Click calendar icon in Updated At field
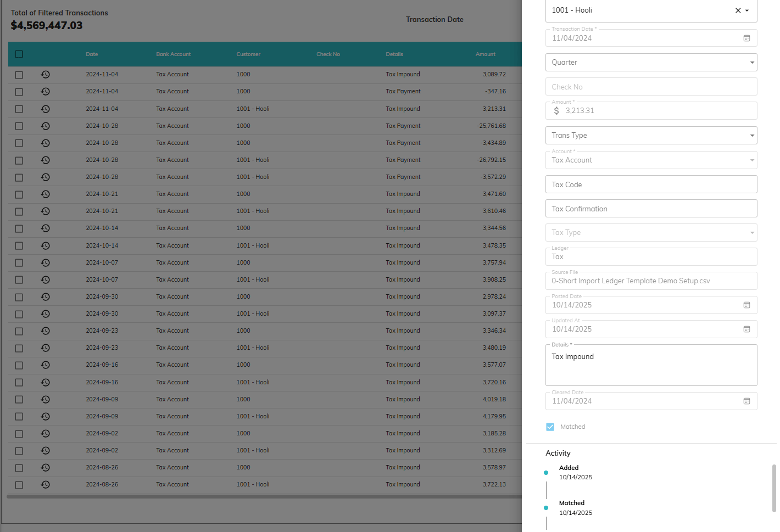The height and width of the screenshot is (532, 780). pos(746,329)
